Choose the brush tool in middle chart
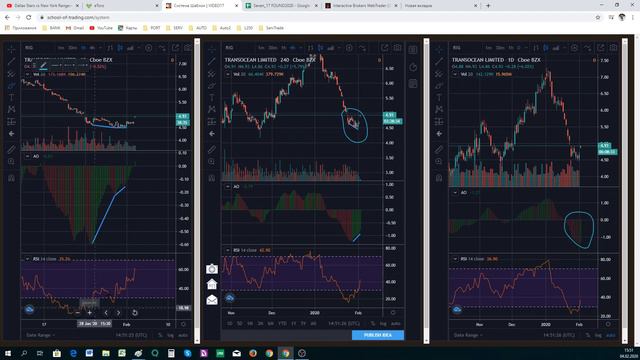The image size is (640, 360). coord(211,86)
